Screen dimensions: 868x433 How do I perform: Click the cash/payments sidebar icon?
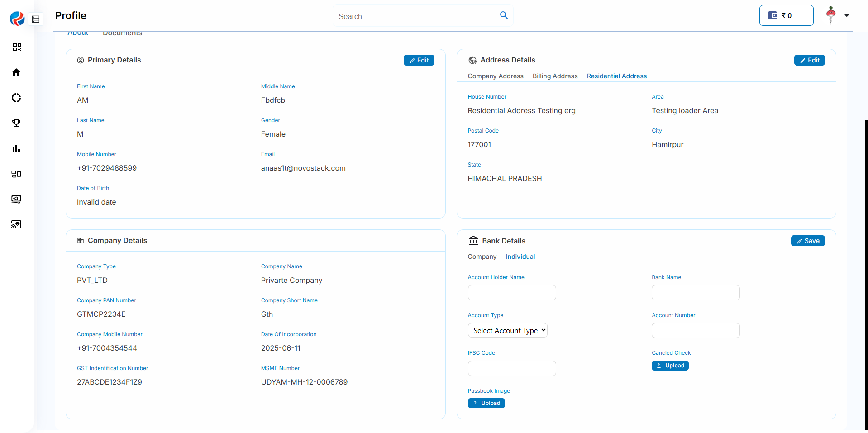pyautogui.click(x=16, y=199)
